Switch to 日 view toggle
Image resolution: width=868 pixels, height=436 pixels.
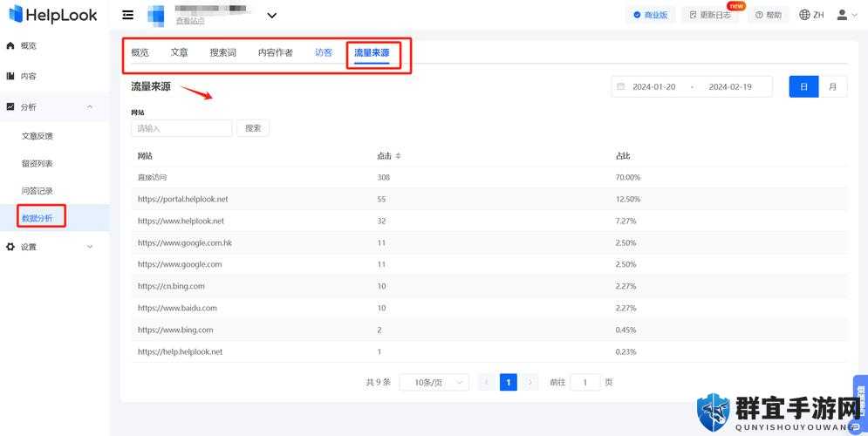click(x=803, y=87)
